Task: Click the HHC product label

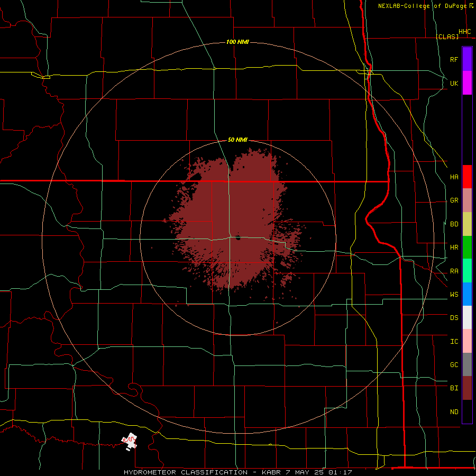Action: point(464,32)
